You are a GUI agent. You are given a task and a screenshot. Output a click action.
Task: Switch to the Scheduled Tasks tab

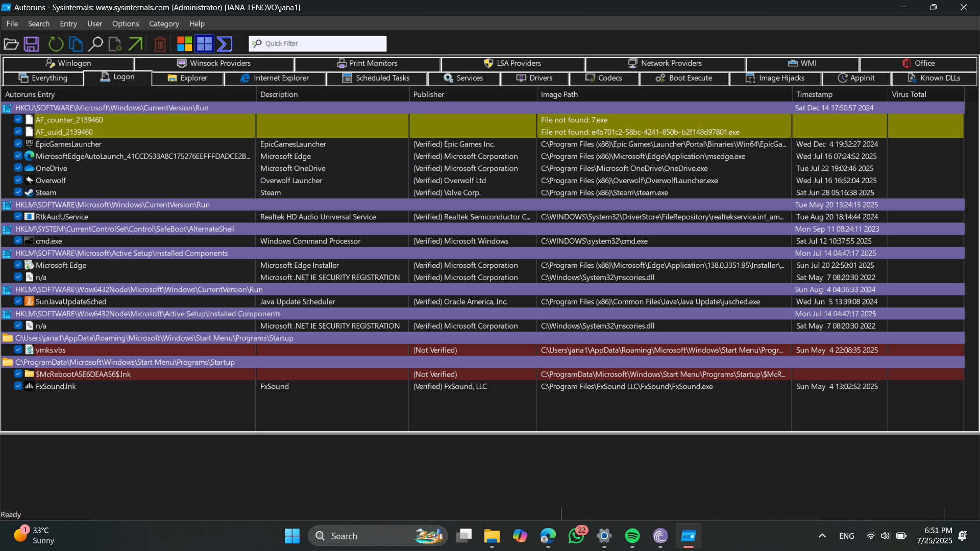pyautogui.click(x=376, y=78)
